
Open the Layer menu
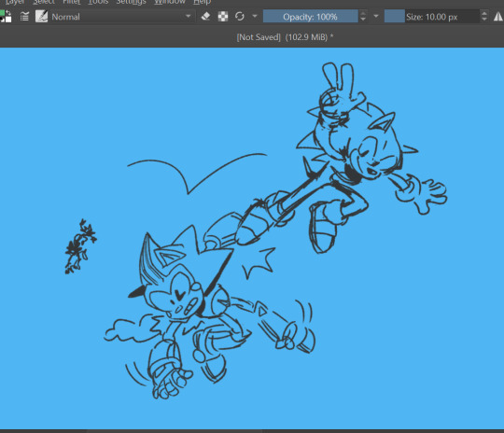pyautogui.click(x=14, y=2)
